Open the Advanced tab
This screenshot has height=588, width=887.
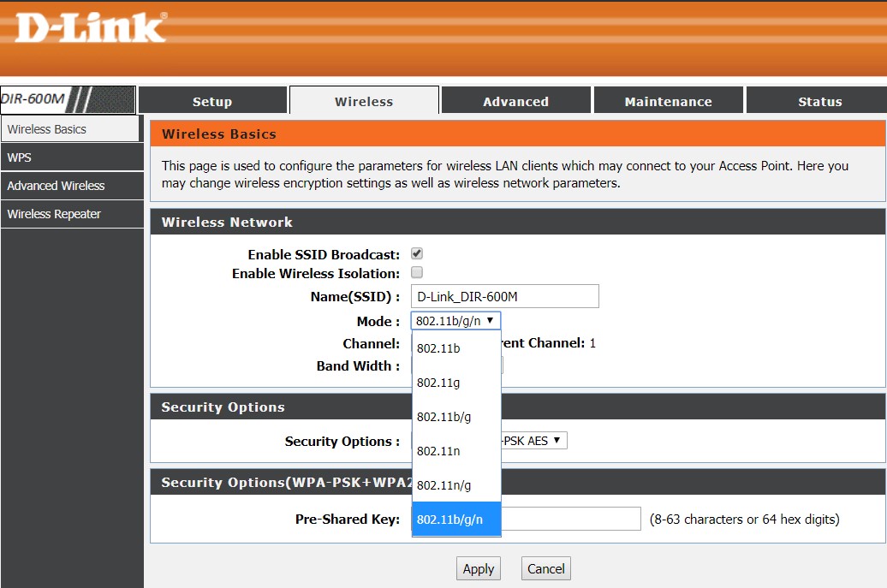(515, 101)
